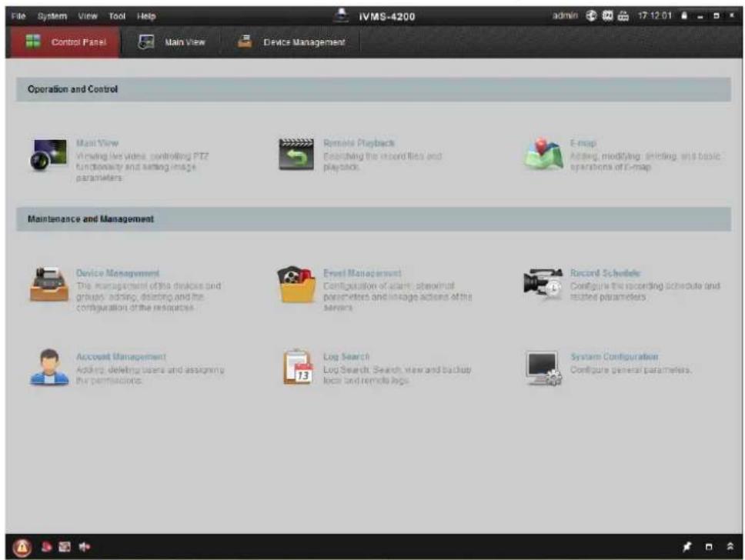Click the picture icon in bottom bar
745x560 pixels.
coord(65,547)
